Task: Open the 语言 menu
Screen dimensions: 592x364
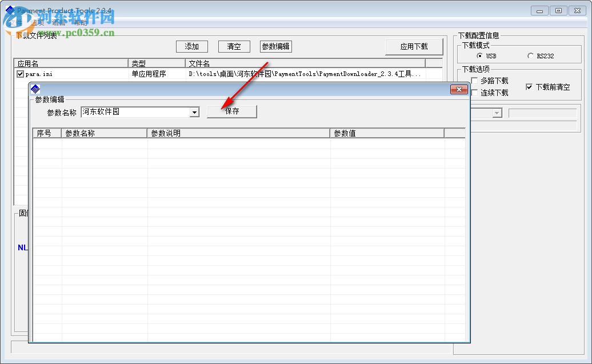Action: pyautogui.click(x=59, y=21)
